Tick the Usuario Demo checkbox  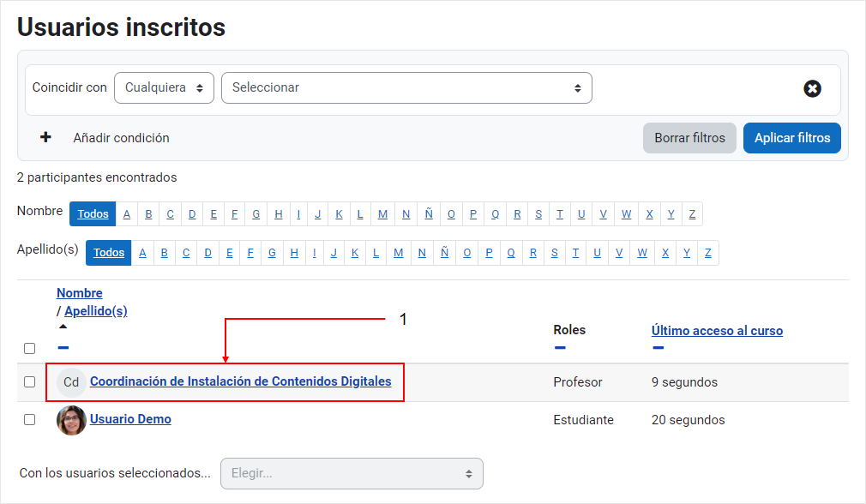[x=30, y=419]
